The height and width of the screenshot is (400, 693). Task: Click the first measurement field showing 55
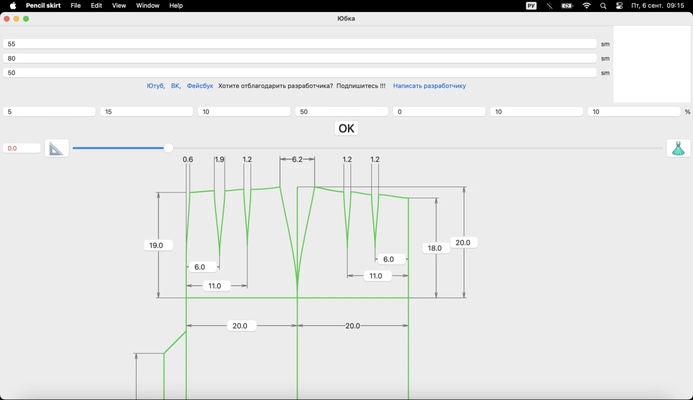(x=300, y=44)
